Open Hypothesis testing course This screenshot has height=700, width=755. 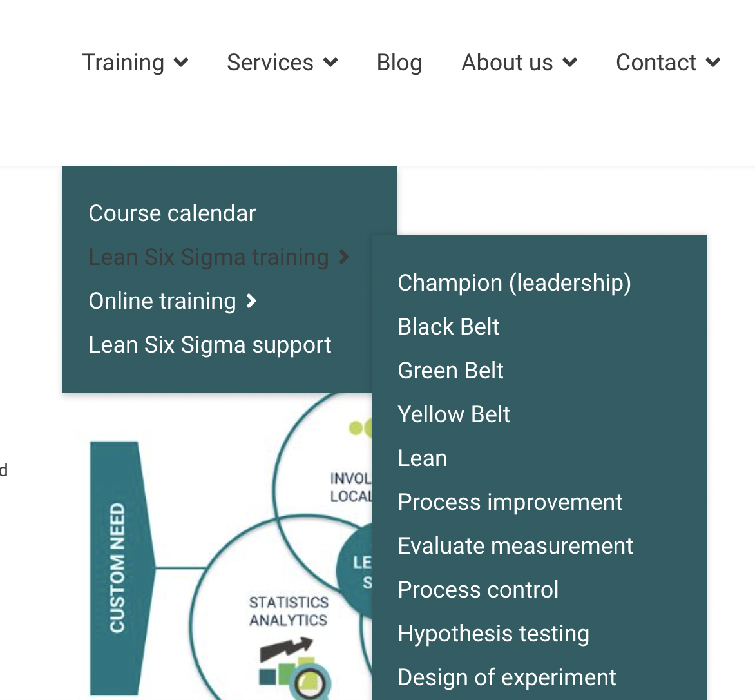493,634
